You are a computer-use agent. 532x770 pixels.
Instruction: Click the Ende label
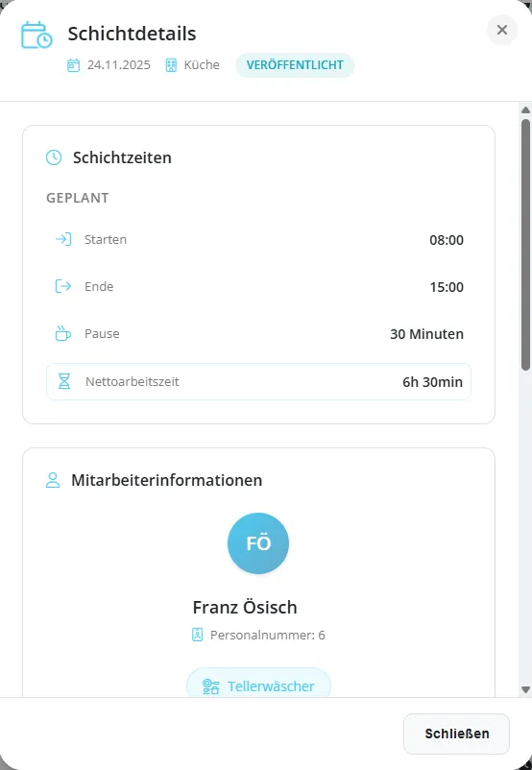tap(99, 286)
